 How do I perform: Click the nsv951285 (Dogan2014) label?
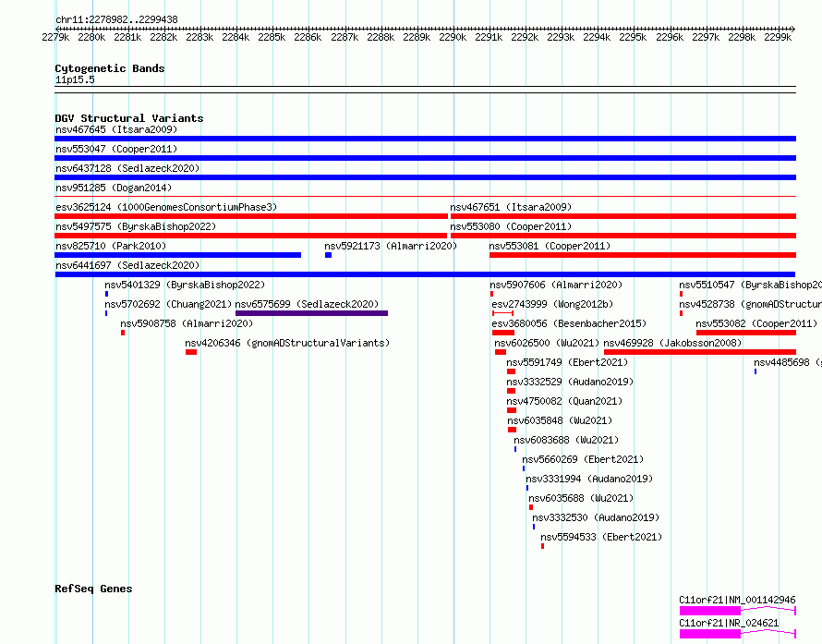[114, 188]
